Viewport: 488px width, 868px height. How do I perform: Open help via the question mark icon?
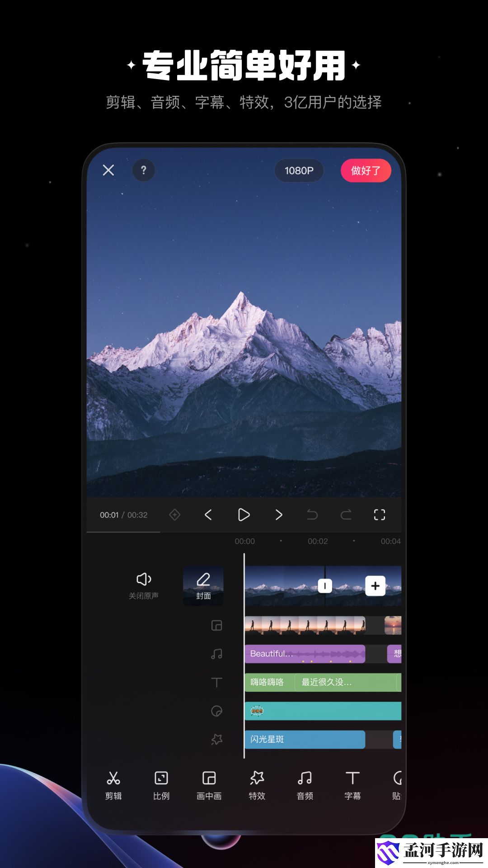pos(144,170)
